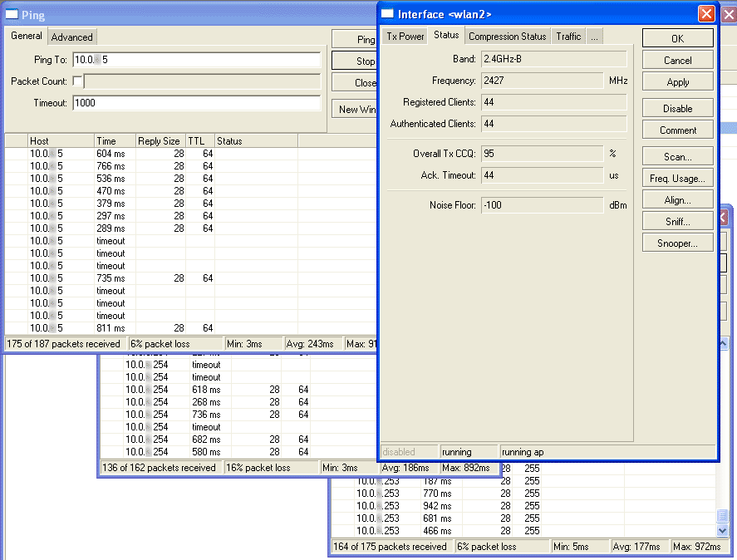737x560 pixels.
Task: Sort by the Host column header
Action: click(x=61, y=141)
